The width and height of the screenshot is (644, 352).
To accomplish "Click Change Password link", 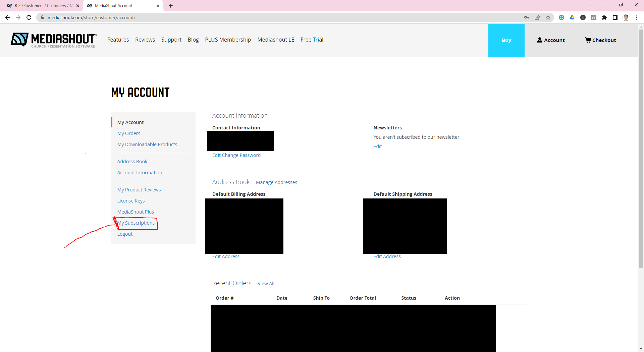I will pyautogui.click(x=241, y=155).
